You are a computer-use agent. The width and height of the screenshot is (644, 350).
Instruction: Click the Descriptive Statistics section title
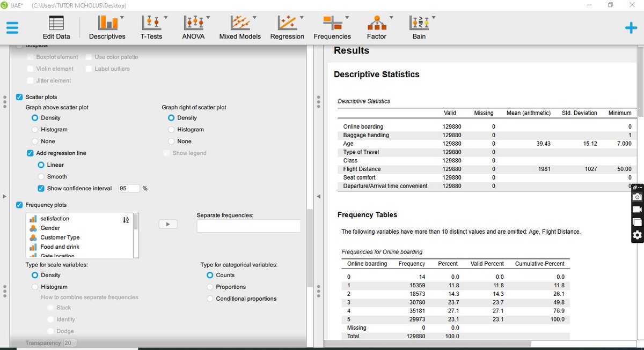coord(377,75)
